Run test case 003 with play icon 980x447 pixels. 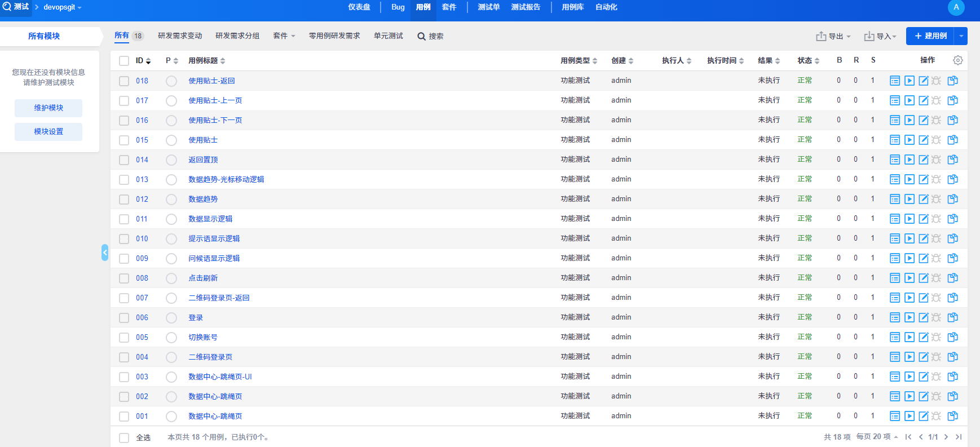[909, 377]
